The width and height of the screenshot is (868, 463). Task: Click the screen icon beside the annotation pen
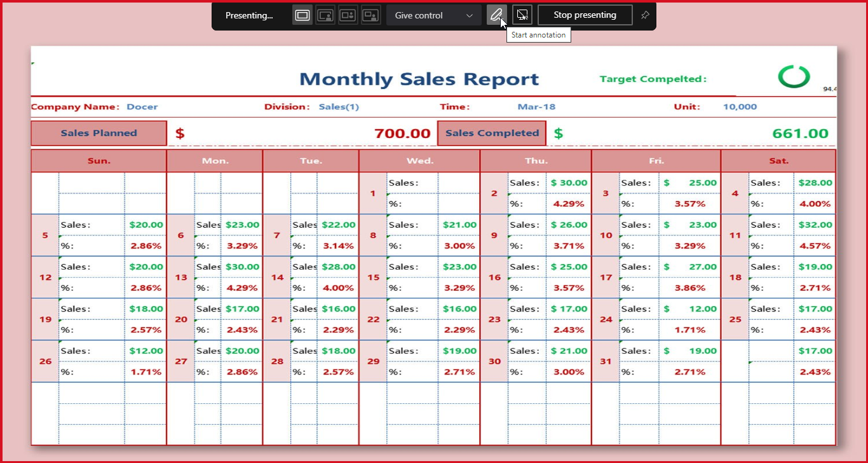[x=522, y=15]
